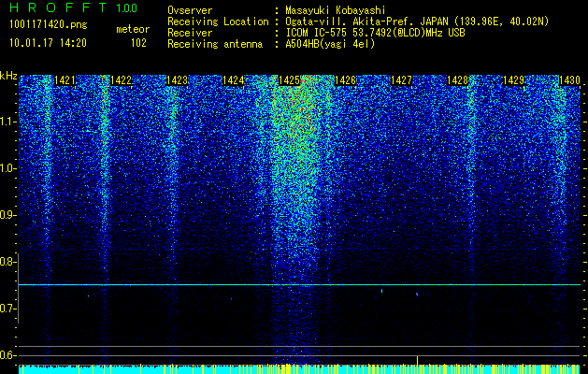Click the Receiving Location field label

pyautogui.click(x=218, y=22)
